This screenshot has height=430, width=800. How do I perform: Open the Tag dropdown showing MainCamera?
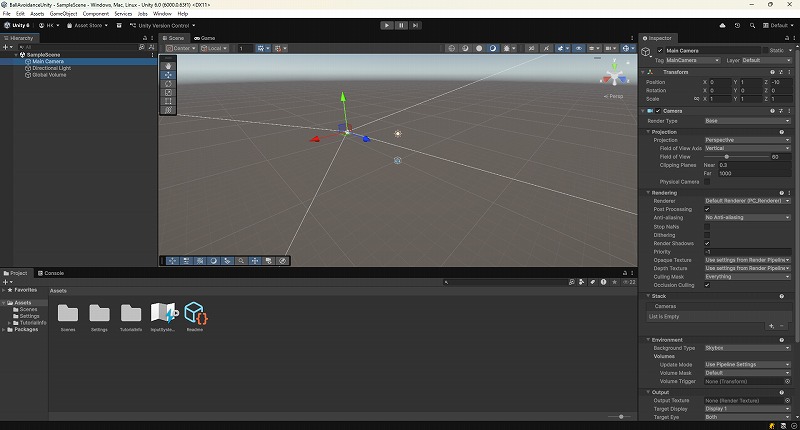pos(692,60)
